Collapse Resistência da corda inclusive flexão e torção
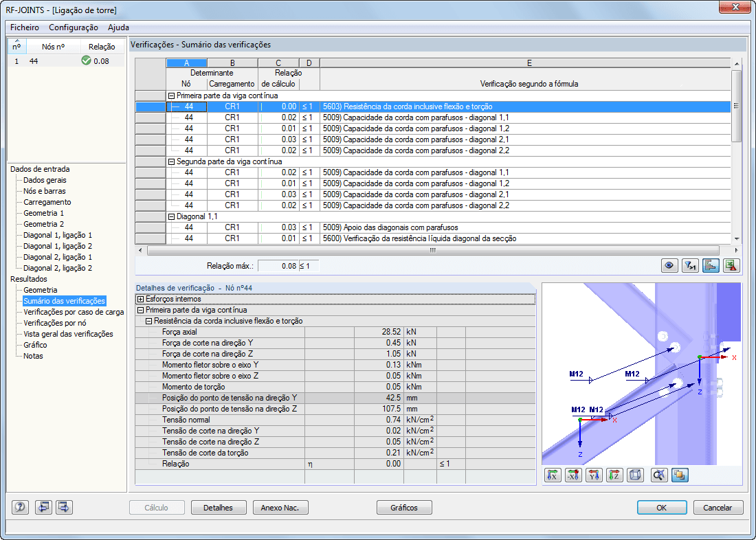756x540 pixels. point(149,321)
